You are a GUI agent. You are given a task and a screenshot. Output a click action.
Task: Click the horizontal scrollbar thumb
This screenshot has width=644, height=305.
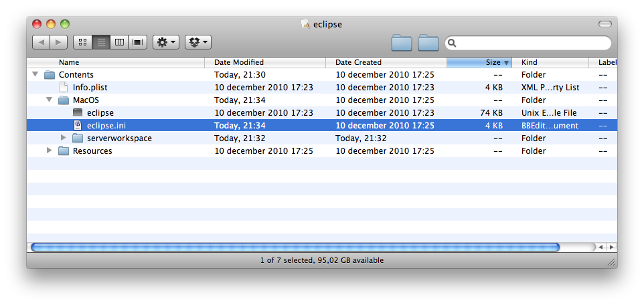click(295, 247)
